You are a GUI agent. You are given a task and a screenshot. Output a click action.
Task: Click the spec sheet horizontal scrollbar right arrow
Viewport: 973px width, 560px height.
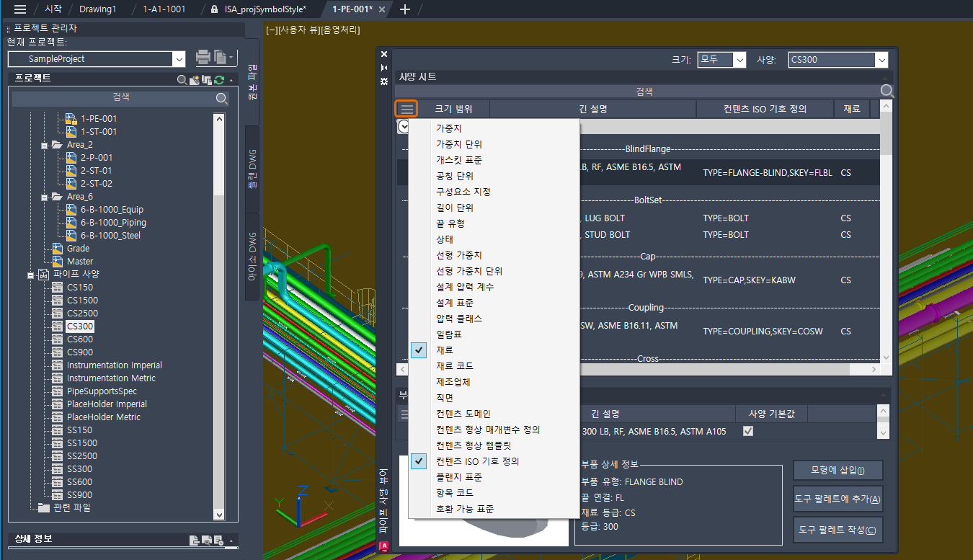pos(874,369)
